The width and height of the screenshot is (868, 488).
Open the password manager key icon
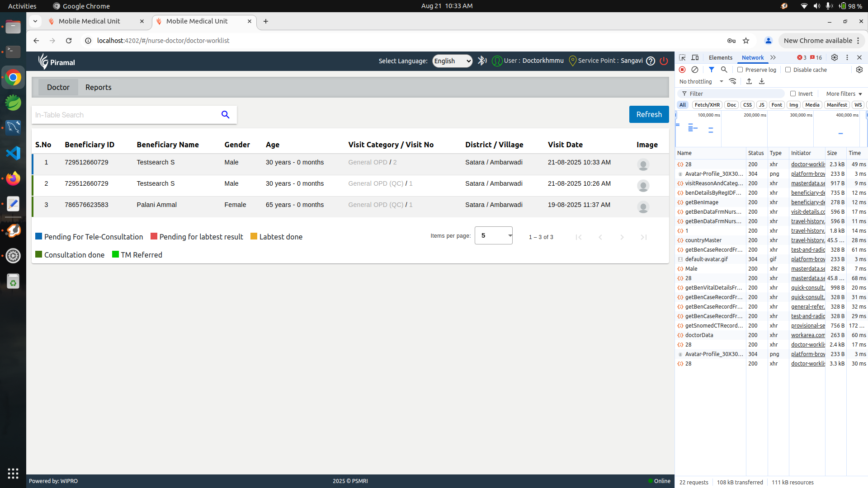(x=731, y=41)
